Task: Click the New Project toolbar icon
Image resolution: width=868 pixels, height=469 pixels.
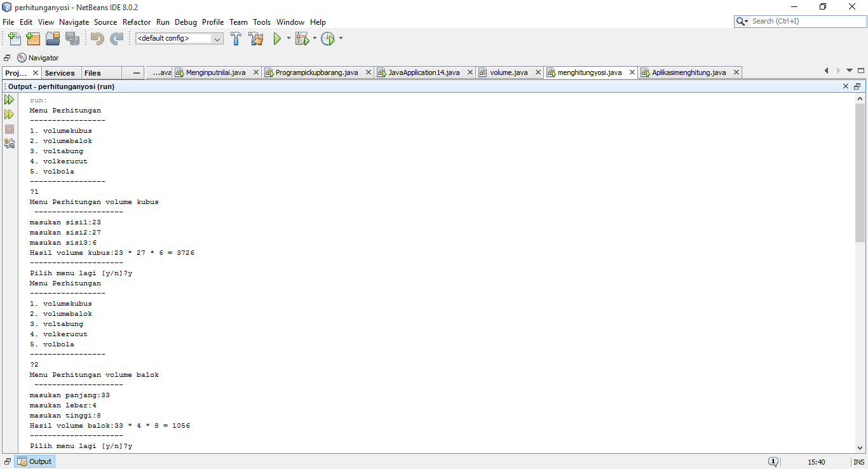Action: 33,38
